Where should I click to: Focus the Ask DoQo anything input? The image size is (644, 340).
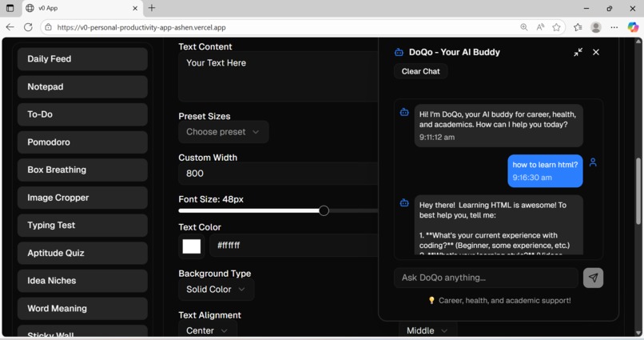(x=486, y=278)
